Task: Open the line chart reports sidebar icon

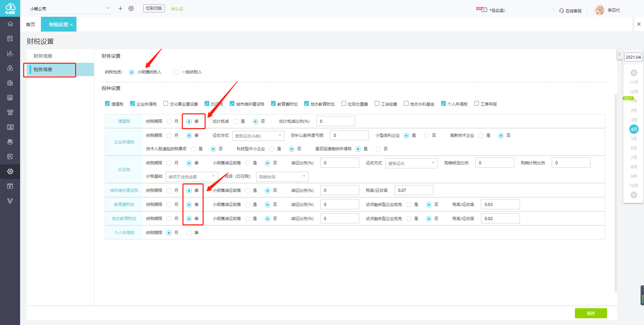Action: (10, 53)
